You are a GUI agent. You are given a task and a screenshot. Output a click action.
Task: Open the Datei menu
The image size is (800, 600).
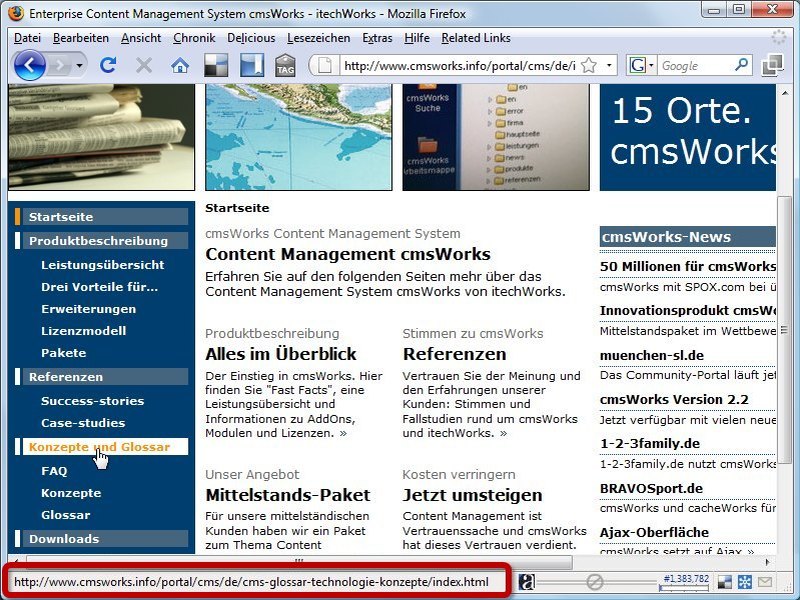(28, 38)
